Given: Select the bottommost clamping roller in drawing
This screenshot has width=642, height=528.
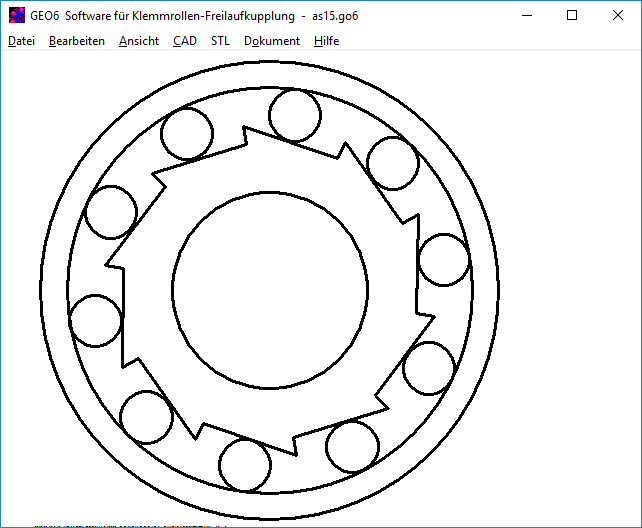Looking at the screenshot, I should 244,465.
